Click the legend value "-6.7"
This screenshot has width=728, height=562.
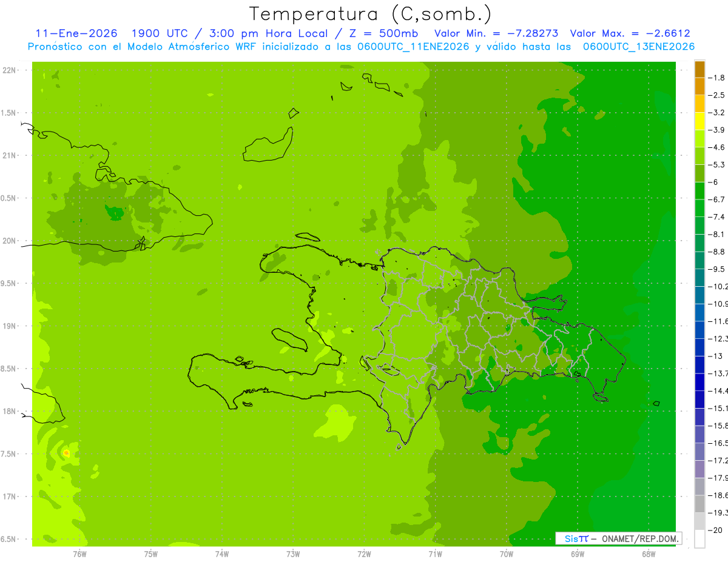pyautogui.click(x=718, y=199)
